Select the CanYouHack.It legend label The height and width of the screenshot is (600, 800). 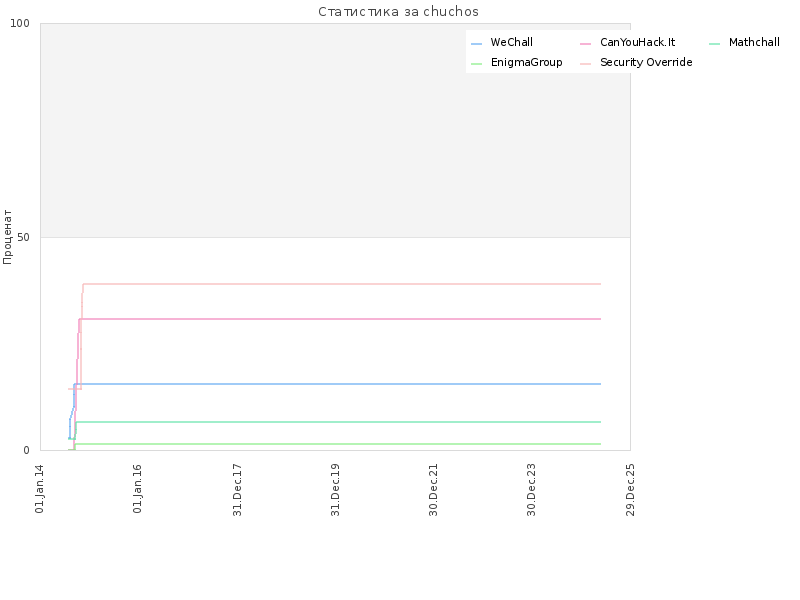point(637,42)
